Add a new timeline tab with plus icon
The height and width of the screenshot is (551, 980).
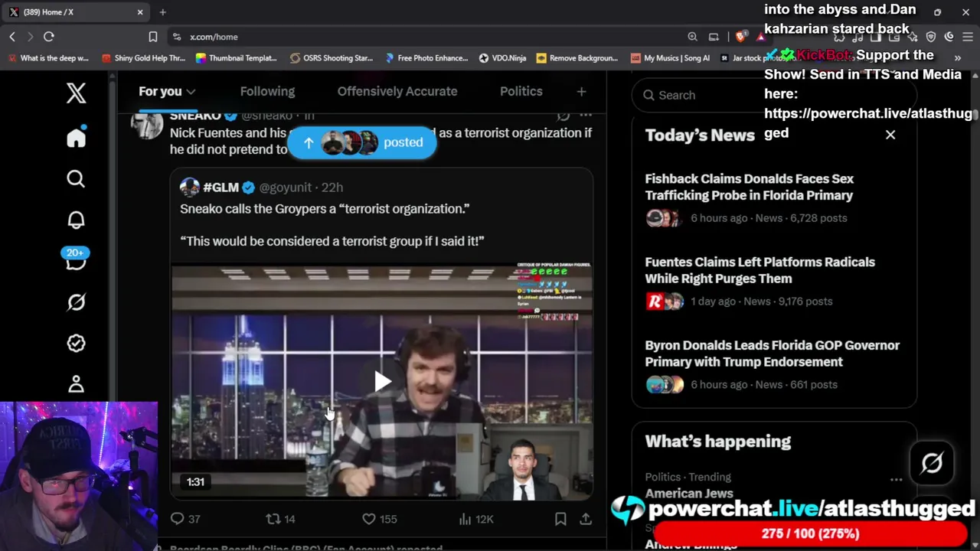(x=581, y=92)
